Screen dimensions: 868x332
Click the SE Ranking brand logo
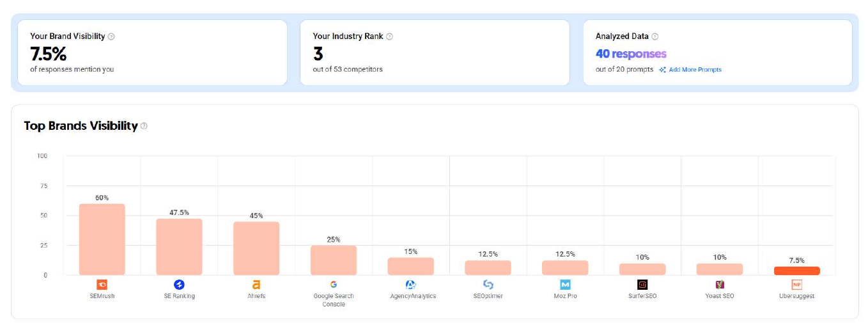tap(179, 285)
